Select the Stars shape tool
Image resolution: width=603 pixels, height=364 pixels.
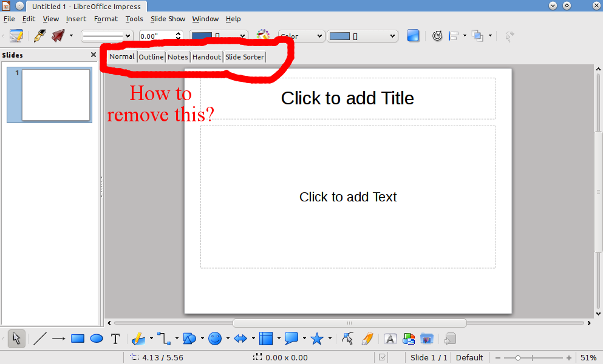click(317, 339)
